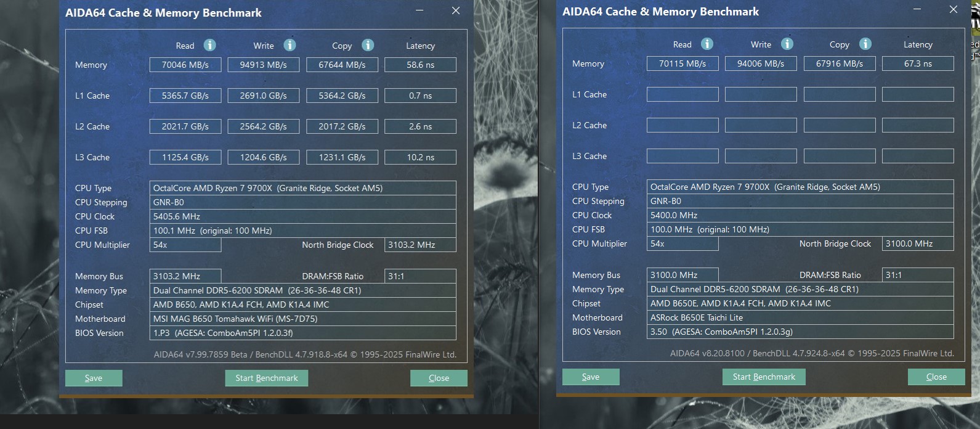The image size is (980, 429).
Task: Click Write info icon in right window
Action: (787, 44)
